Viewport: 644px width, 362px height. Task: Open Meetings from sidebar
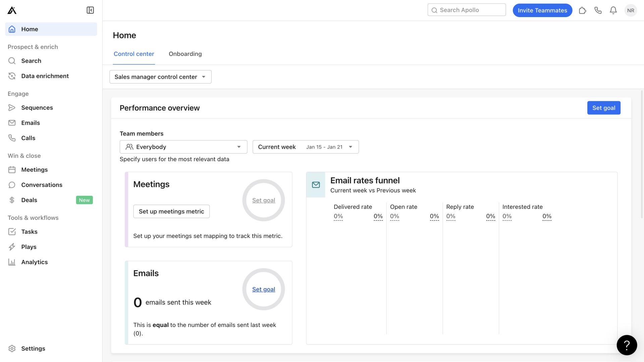pos(34,169)
